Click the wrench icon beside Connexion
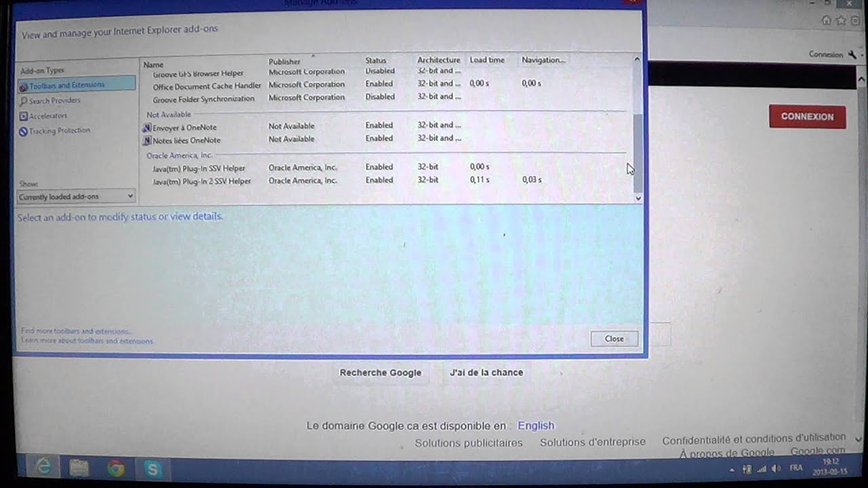 pos(851,55)
